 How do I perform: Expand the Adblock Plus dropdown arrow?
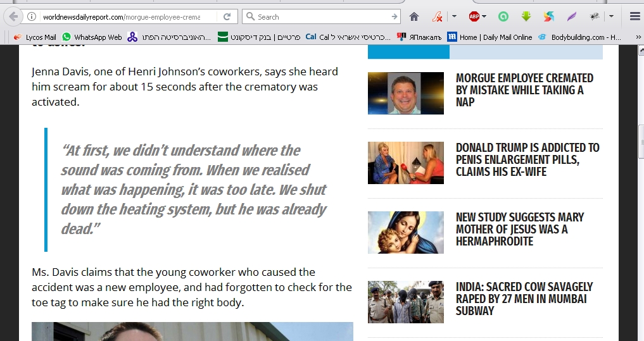(484, 17)
